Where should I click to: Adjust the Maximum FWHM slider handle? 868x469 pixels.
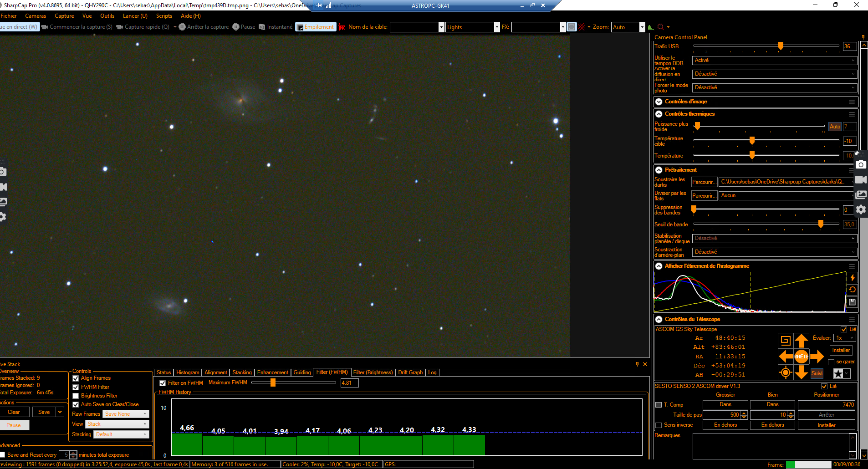[273, 383]
